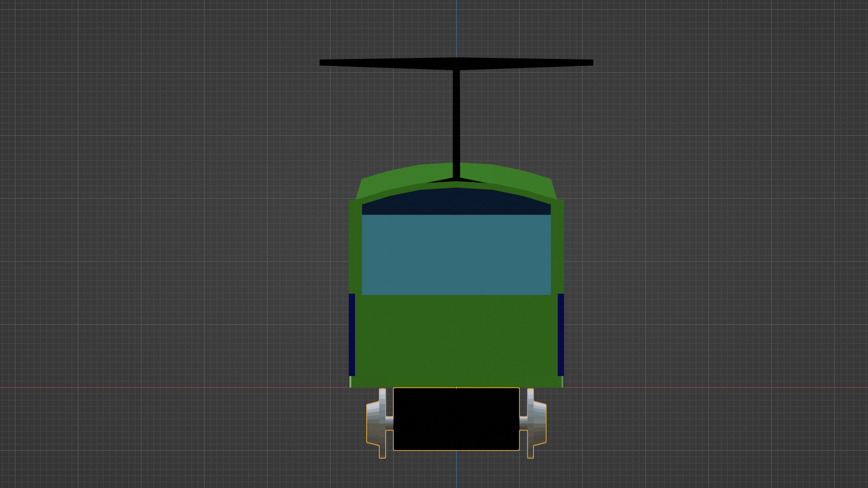Click the green lower front body panel
868x488 pixels.
click(x=456, y=341)
